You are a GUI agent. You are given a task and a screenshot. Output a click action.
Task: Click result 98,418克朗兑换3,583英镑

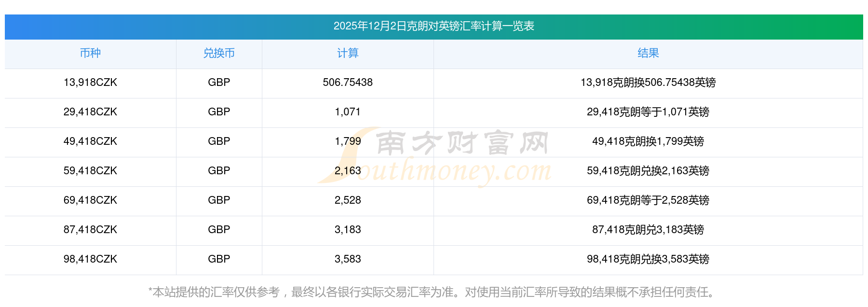pyautogui.click(x=648, y=259)
